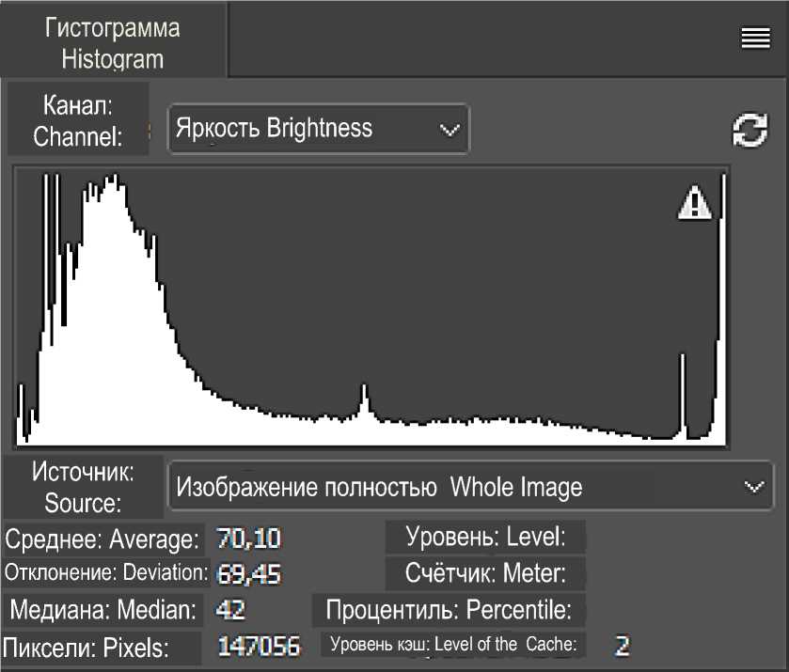Click the Level statistic label
789x672 pixels.
(485, 538)
